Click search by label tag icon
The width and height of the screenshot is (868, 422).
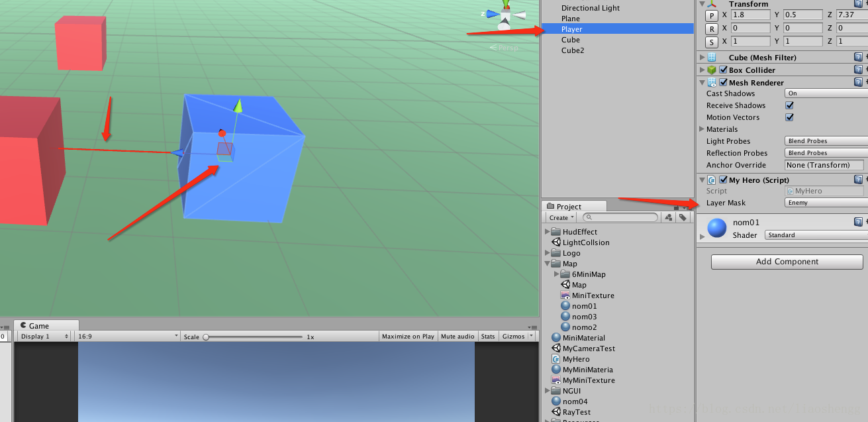pos(682,217)
